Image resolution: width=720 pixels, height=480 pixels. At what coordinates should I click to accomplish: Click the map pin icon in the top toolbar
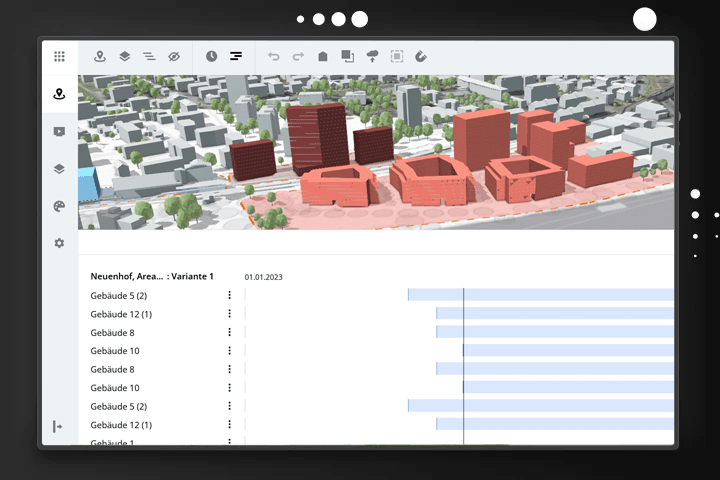point(100,57)
